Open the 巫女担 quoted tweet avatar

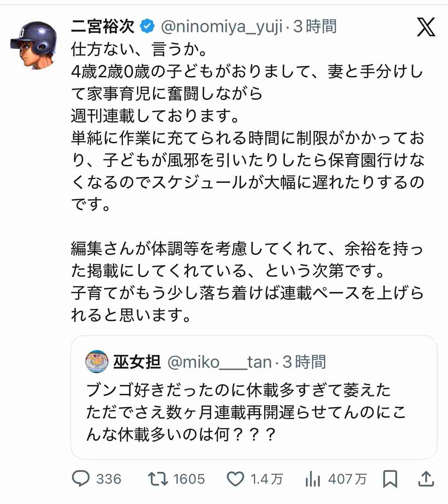(97, 362)
